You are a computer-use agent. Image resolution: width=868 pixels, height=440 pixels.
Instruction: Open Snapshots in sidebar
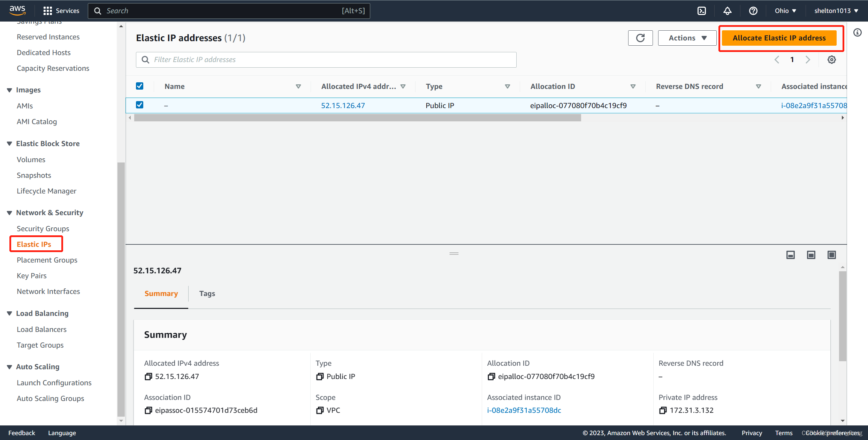(x=34, y=175)
